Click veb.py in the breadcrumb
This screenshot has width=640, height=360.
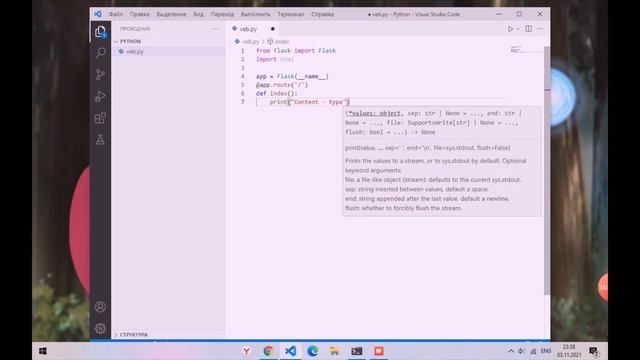pyautogui.click(x=251, y=42)
